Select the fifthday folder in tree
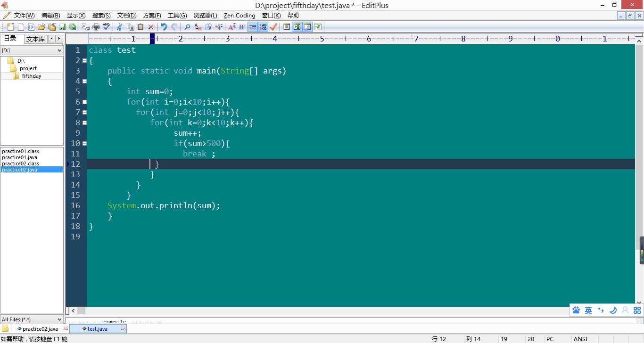Viewport: 644px width, 343px height. tap(31, 76)
